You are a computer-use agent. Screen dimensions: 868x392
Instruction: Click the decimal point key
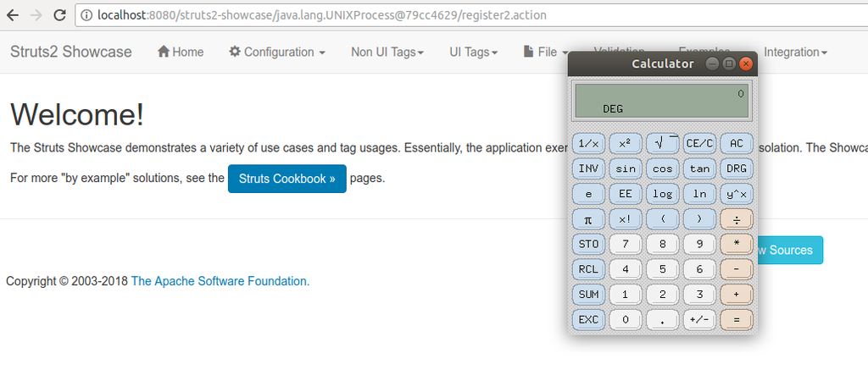(662, 319)
